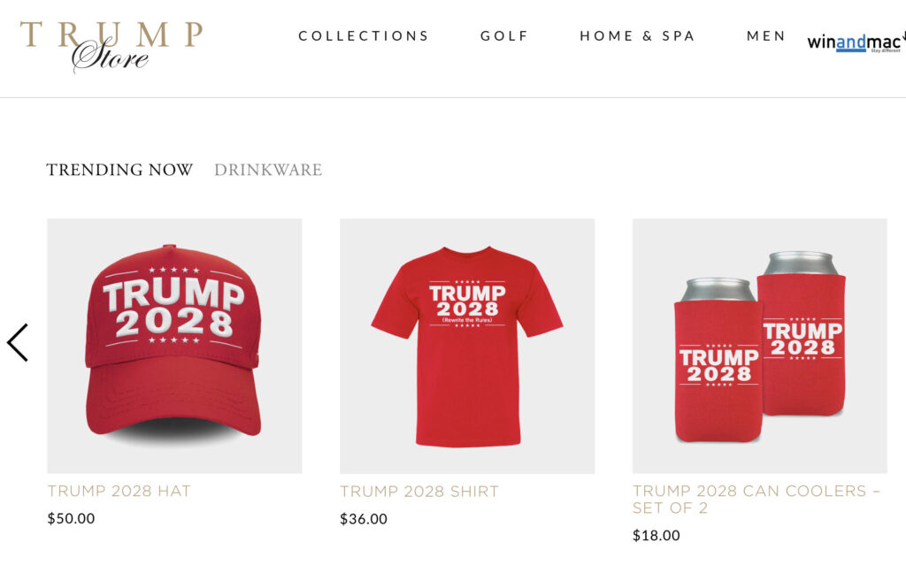906x588 pixels.
Task: Click Trump 2028 Can Coolers title link
Action: point(756,499)
